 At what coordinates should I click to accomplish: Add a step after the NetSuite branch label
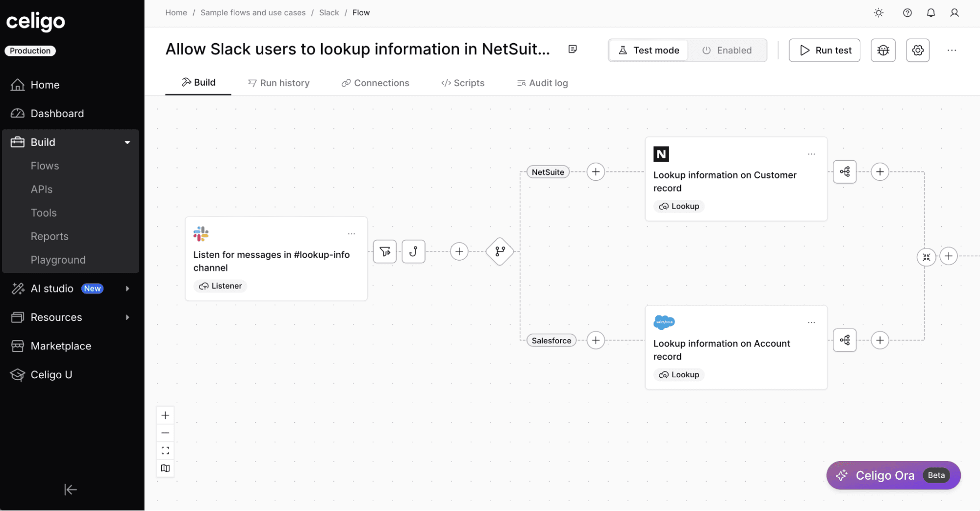[x=595, y=172]
